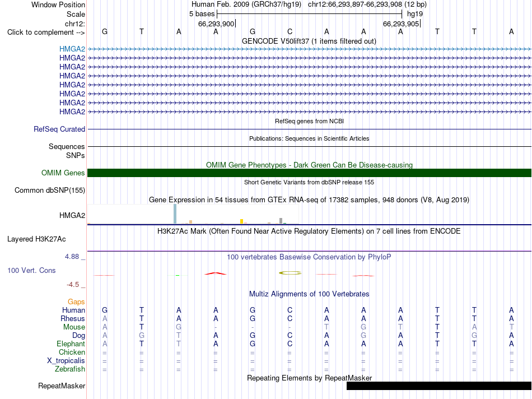Click the RepeatMasker track label
Image resolution: width=532 pixels, height=399 pixels.
coord(62,386)
